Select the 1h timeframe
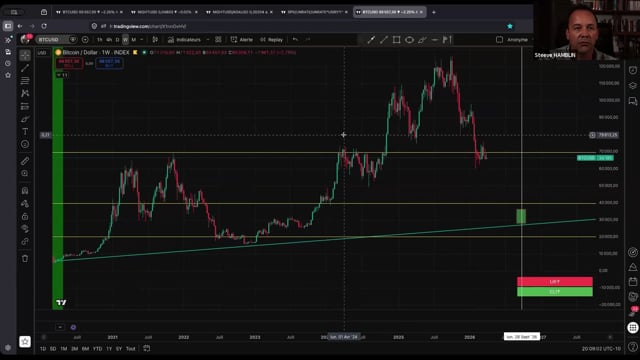The image size is (640, 360). click(x=100, y=40)
